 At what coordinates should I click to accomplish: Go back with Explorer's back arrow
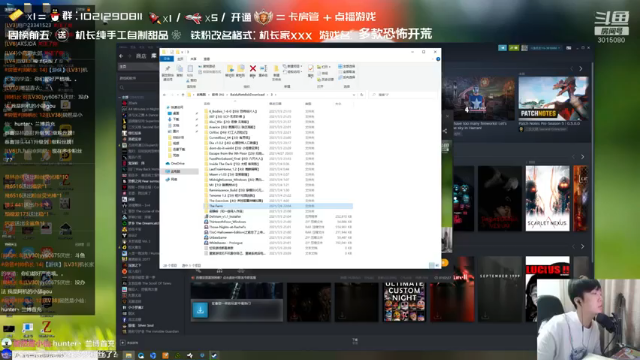[164, 95]
